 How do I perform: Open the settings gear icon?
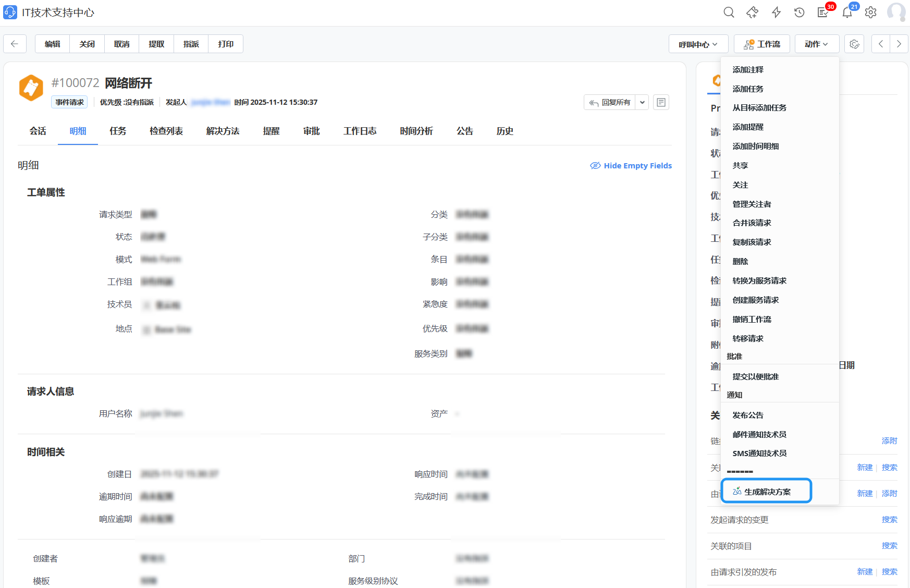pos(870,13)
